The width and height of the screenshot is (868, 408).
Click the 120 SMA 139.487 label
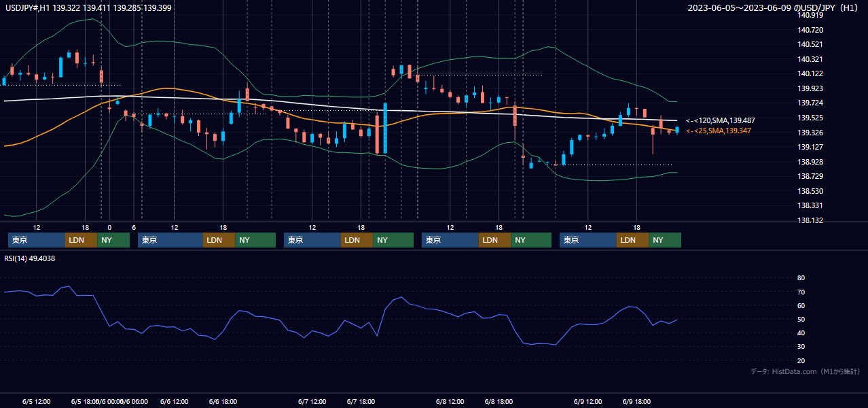(x=720, y=120)
